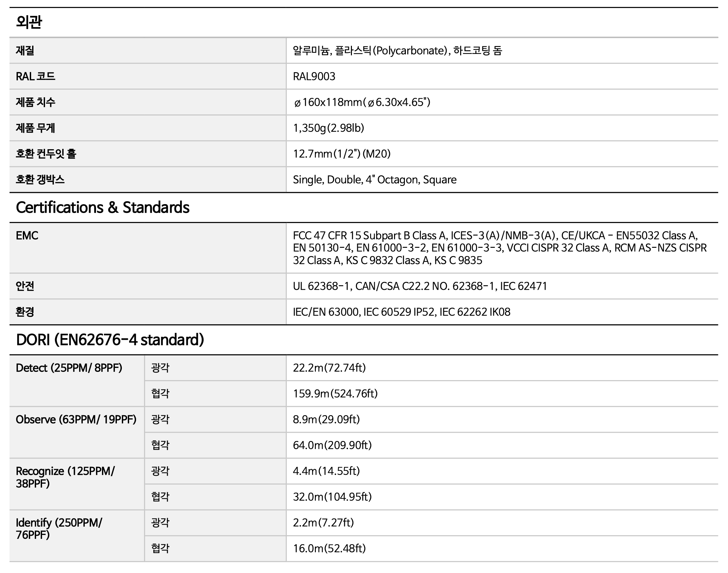The height and width of the screenshot is (573, 728).
Task: Click the Observe (63PPM/ 19PPF) label
Action: point(76,419)
